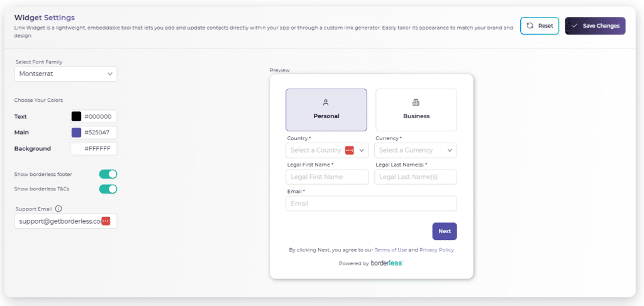This screenshot has height=306, width=644.
Task: Toggle Show borderless footer switch
Action: tap(108, 174)
